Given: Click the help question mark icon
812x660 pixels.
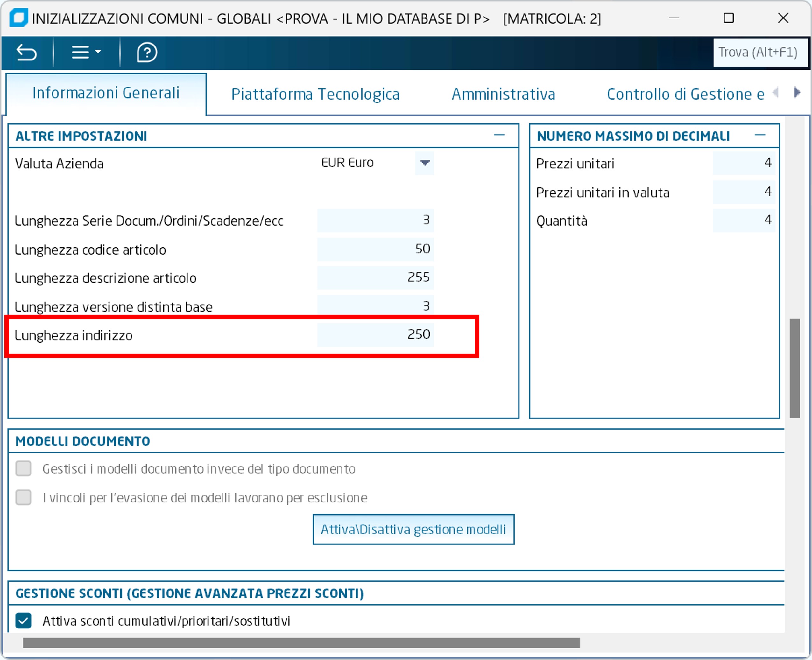Looking at the screenshot, I should click(x=146, y=53).
